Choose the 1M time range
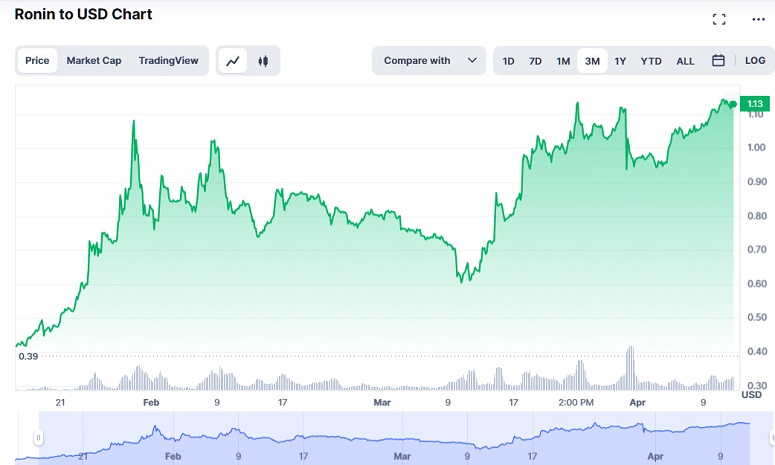Viewport: 775px width, 465px height. 563,61
